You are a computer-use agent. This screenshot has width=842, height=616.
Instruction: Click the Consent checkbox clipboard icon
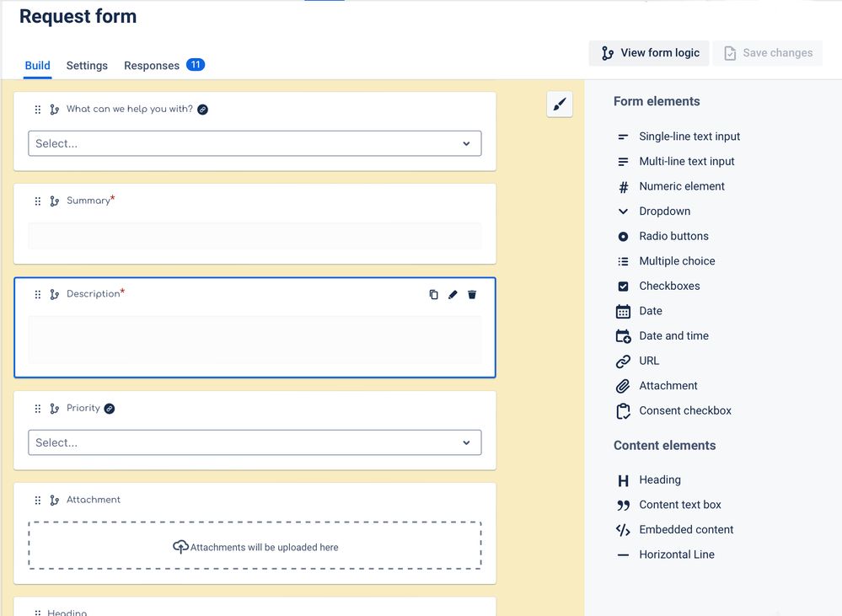[623, 411]
